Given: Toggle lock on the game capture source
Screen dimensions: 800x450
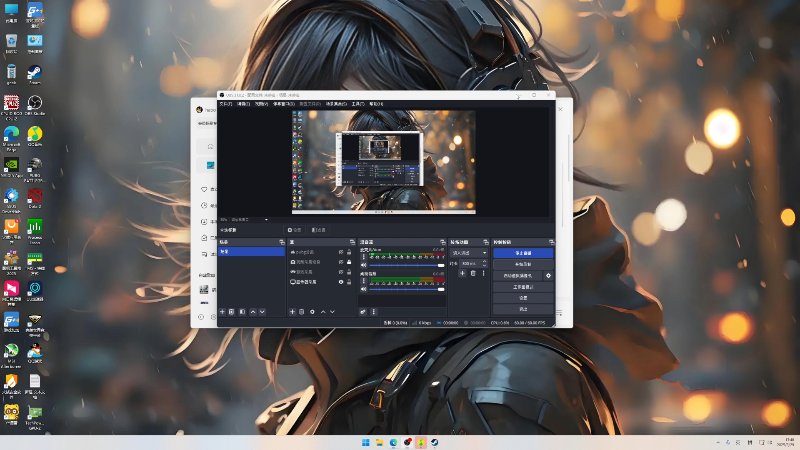Looking at the screenshot, I should pos(349,272).
